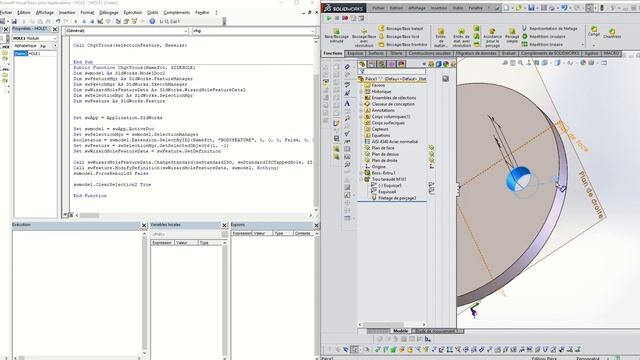Select AISI 4340 Acier normalisé material
This screenshot has width=640, height=360.
391,142
